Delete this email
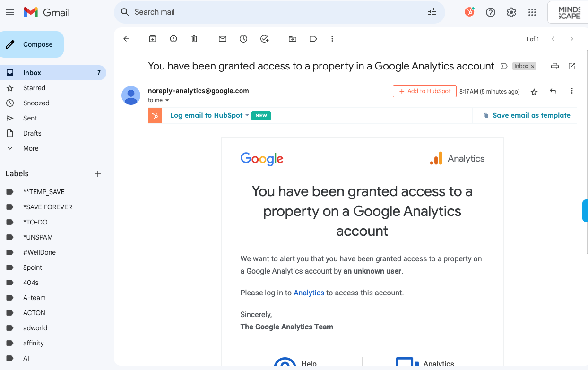The height and width of the screenshot is (370, 588). point(194,39)
